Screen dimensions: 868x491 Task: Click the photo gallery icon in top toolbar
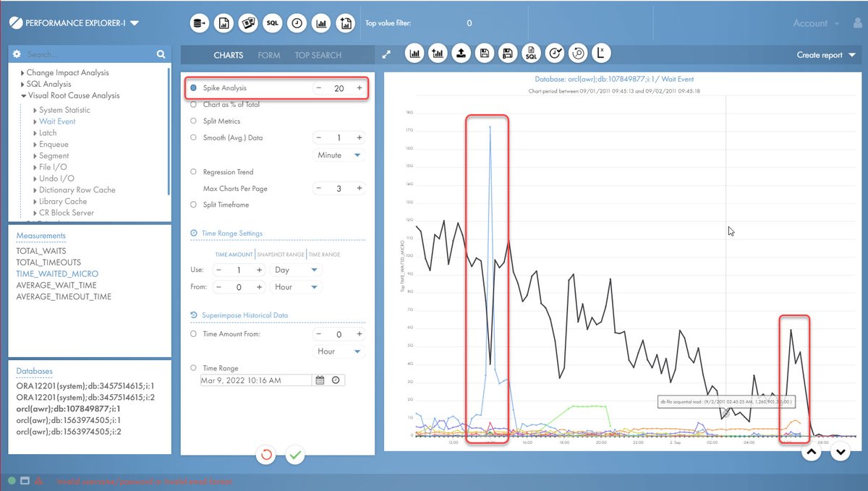click(249, 23)
